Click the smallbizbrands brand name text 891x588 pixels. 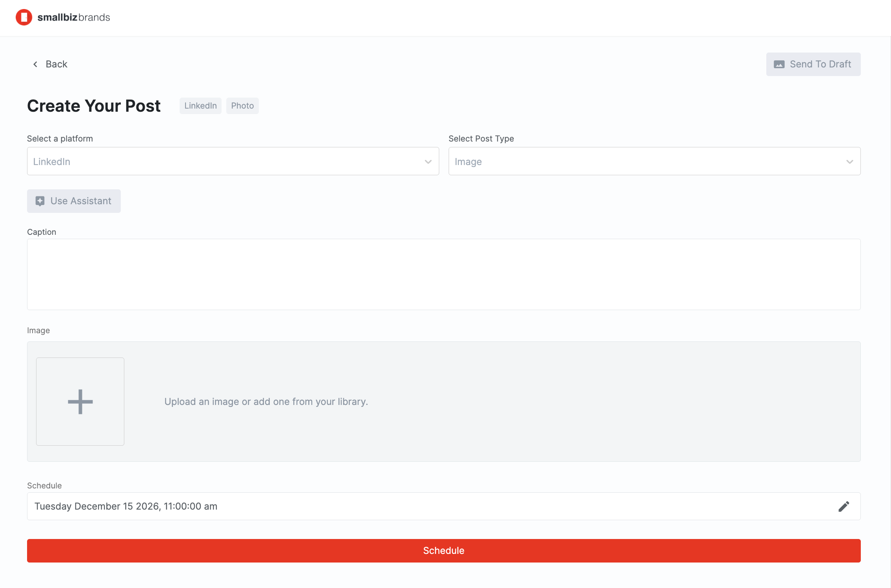pos(74,18)
